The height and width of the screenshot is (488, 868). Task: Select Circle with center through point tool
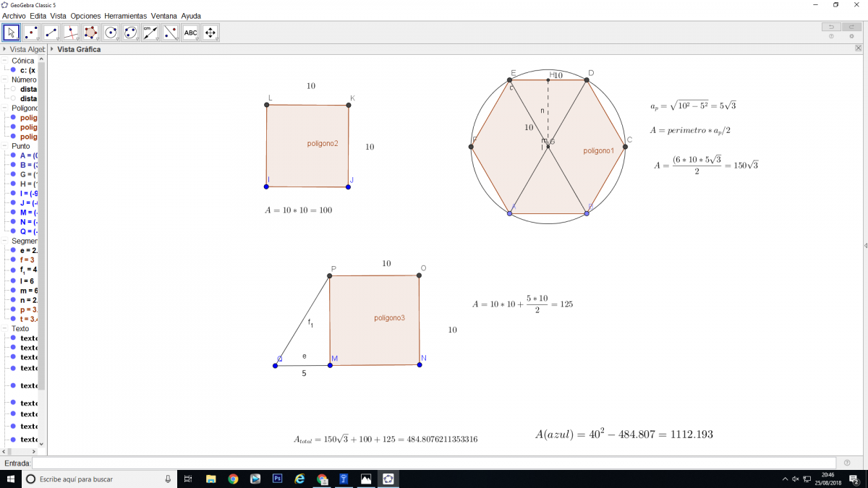pos(111,33)
